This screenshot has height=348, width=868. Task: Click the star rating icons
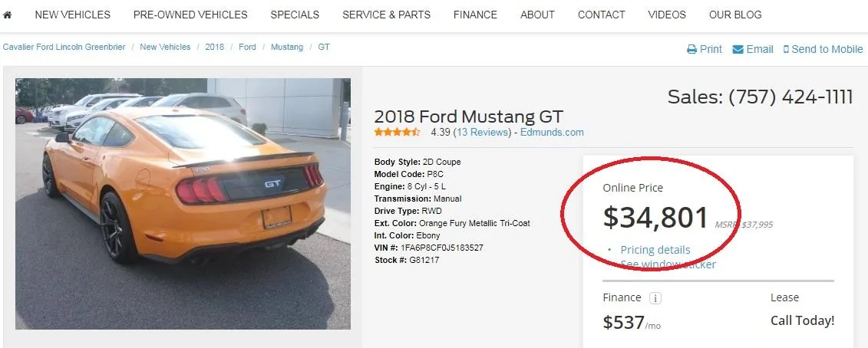(397, 133)
